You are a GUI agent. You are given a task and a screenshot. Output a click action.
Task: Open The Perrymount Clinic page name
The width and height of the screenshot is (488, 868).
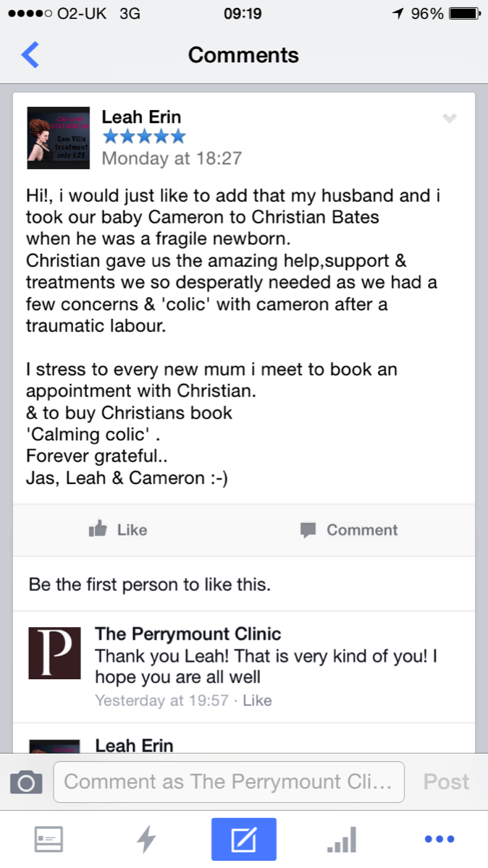(188, 634)
